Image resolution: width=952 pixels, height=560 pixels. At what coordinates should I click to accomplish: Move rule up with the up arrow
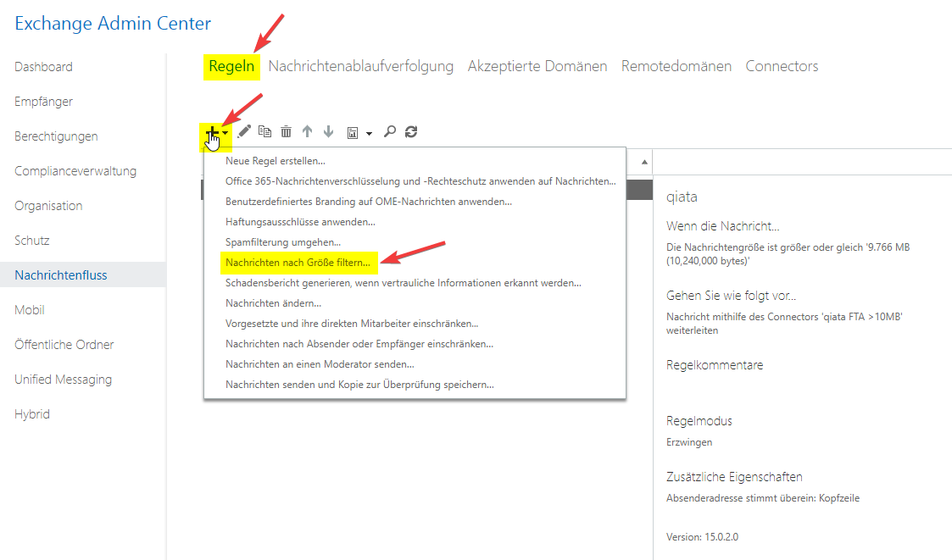308,131
